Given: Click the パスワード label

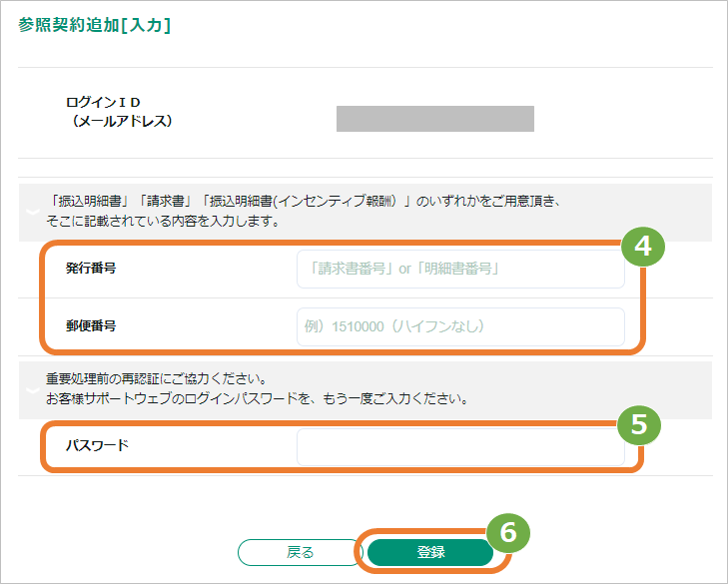Looking at the screenshot, I should [x=97, y=445].
